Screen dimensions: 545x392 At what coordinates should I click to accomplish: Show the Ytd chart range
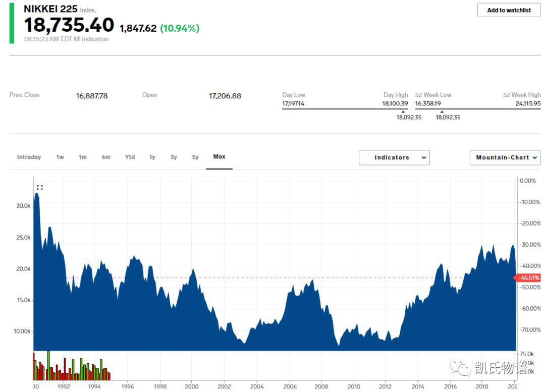click(x=130, y=157)
